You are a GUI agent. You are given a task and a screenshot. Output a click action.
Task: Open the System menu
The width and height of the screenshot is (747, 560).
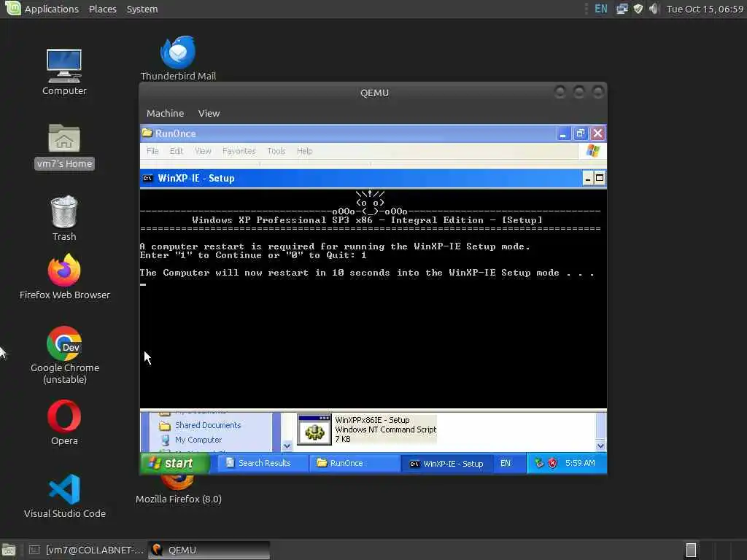[x=142, y=9]
